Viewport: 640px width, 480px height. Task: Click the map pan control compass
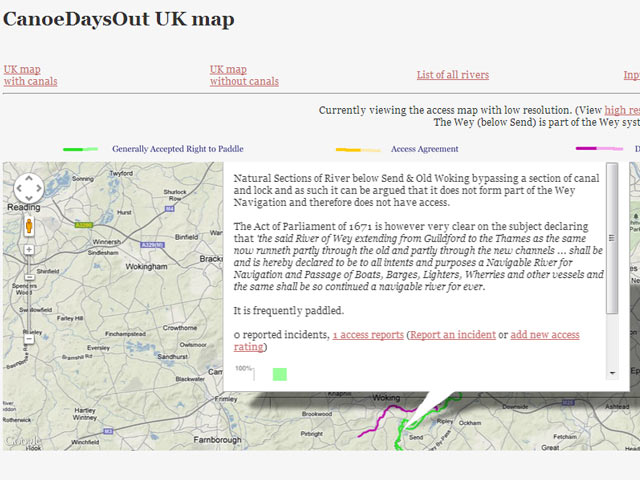pyautogui.click(x=29, y=188)
